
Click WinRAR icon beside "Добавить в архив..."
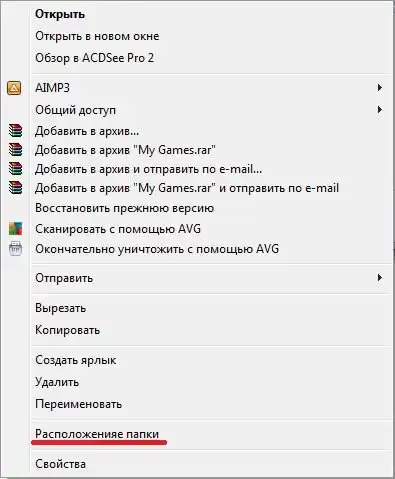click(x=15, y=131)
